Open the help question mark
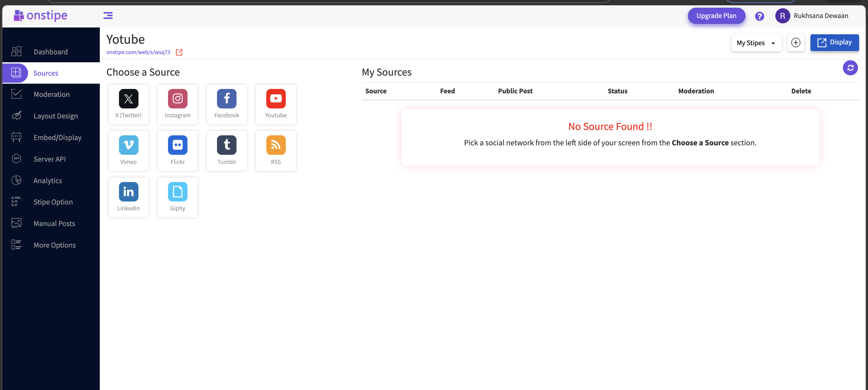The image size is (868, 390). click(759, 16)
